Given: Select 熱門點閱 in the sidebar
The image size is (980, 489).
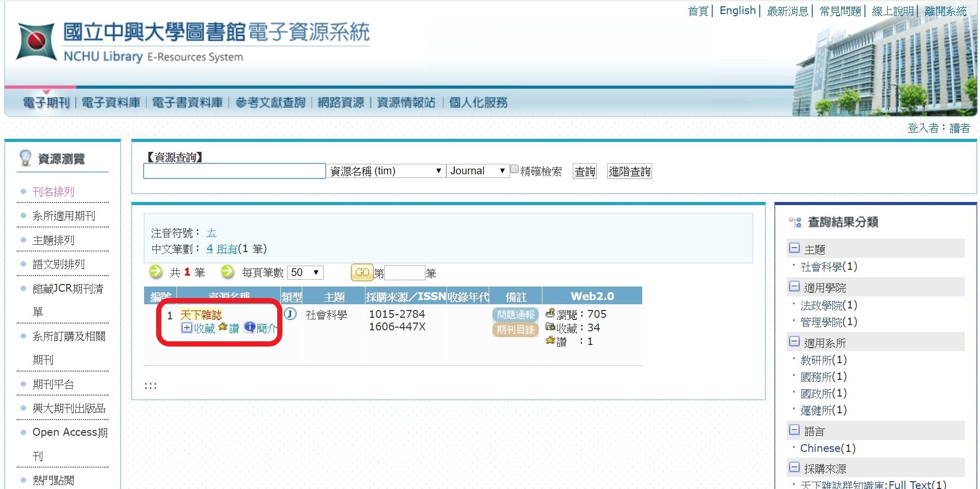Looking at the screenshot, I should point(53,480).
